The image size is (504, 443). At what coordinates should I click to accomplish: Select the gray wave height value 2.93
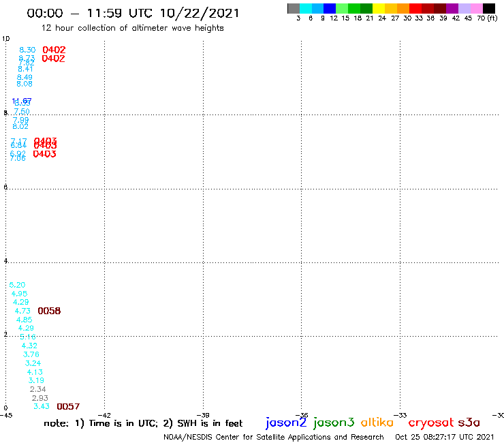click(x=40, y=398)
